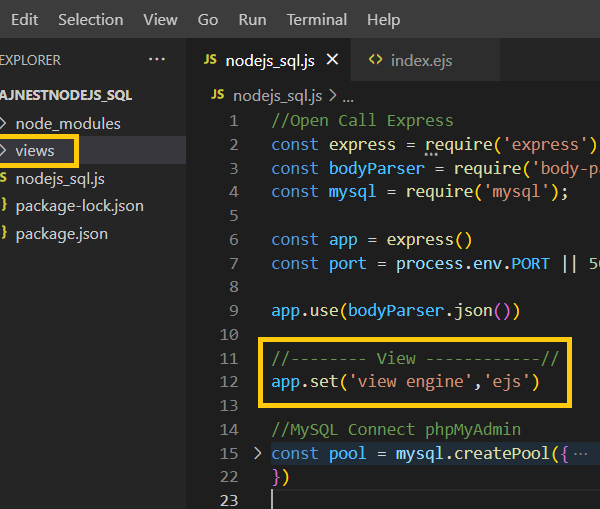Click line number 12 in the gutter
600x509 pixels.
[231, 382]
